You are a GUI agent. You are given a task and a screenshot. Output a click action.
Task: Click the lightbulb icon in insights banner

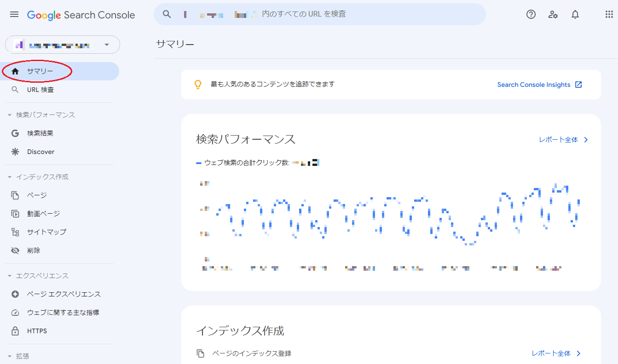pyautogui.click(x=197, y=85)
